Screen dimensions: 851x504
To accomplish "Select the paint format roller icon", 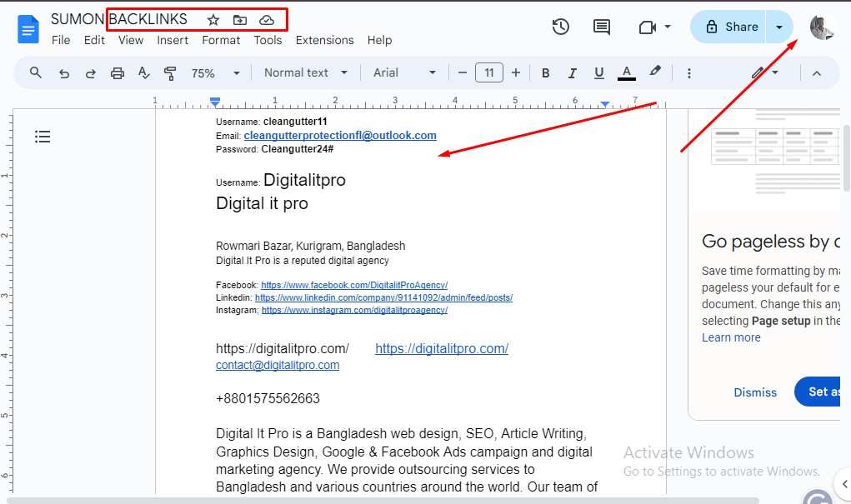I will (171, 73).
